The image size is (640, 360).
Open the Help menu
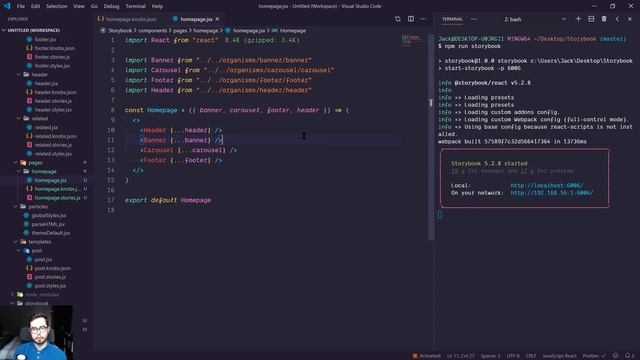click(x=158, y=6)
